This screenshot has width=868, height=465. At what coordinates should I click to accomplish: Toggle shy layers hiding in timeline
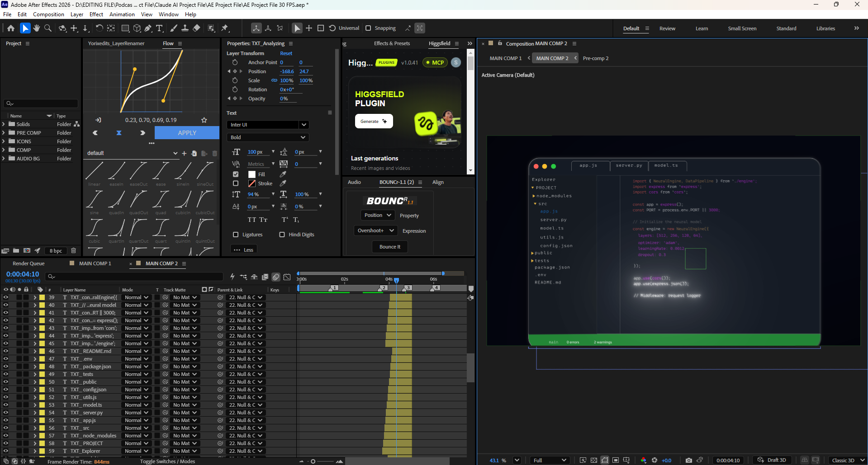point(254,277)
